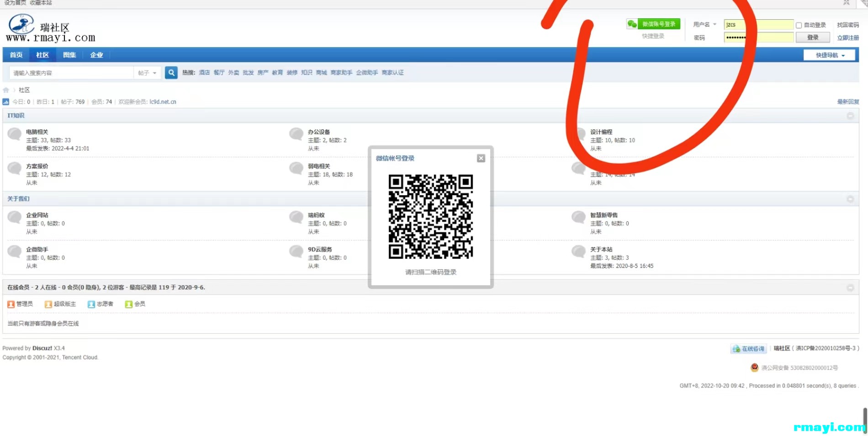Open the 社区 breadcrumb link

[24, 90]
